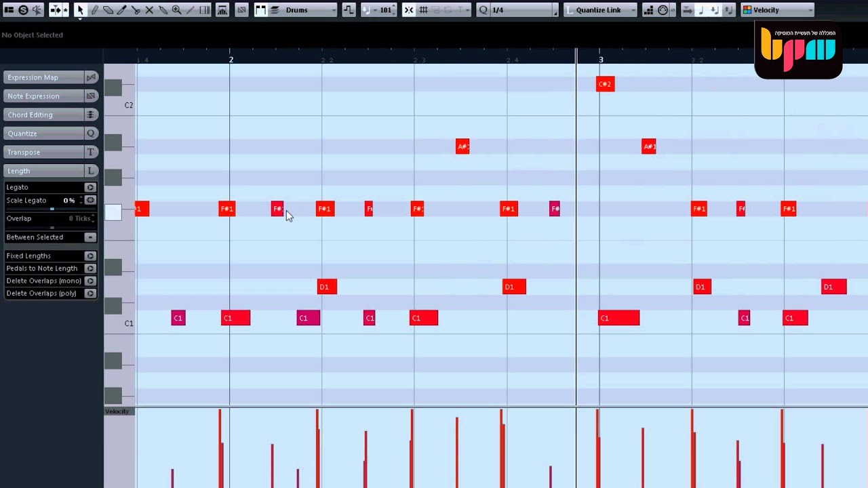Click the Expression Map section icon

click(91, 77)
